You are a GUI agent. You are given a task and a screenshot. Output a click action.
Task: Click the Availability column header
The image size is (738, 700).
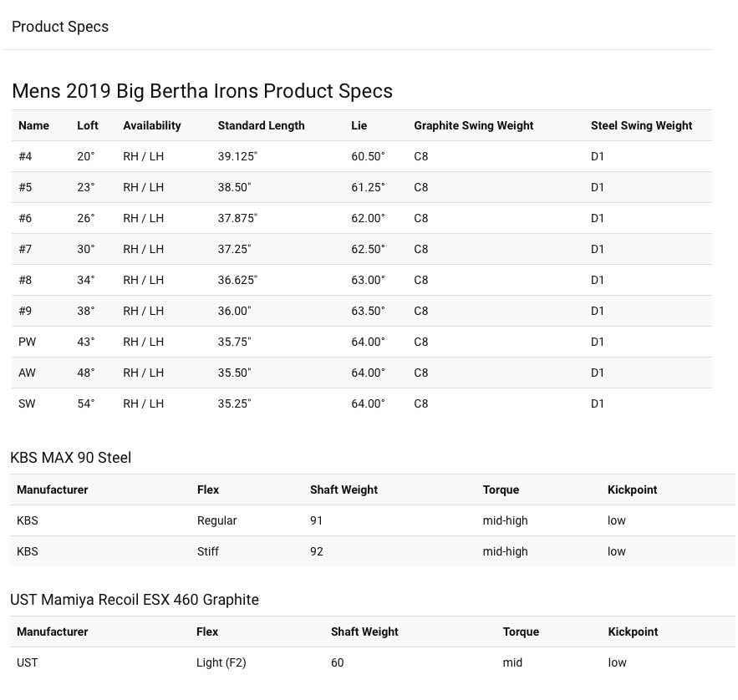[x=152, y=125]
